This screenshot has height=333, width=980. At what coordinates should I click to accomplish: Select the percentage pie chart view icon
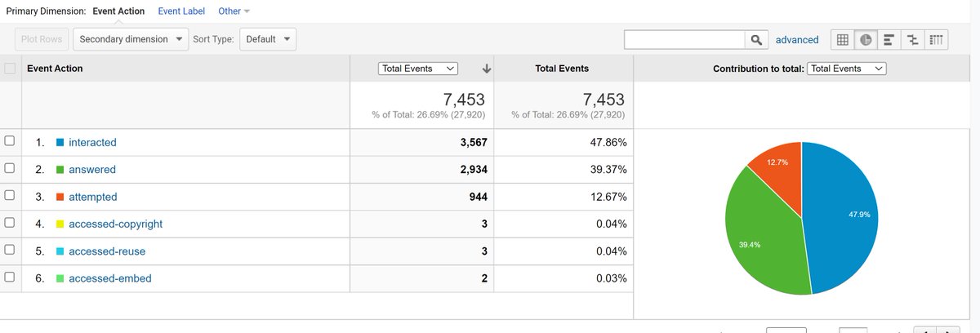pyautogui.click(x=866, y=39)
